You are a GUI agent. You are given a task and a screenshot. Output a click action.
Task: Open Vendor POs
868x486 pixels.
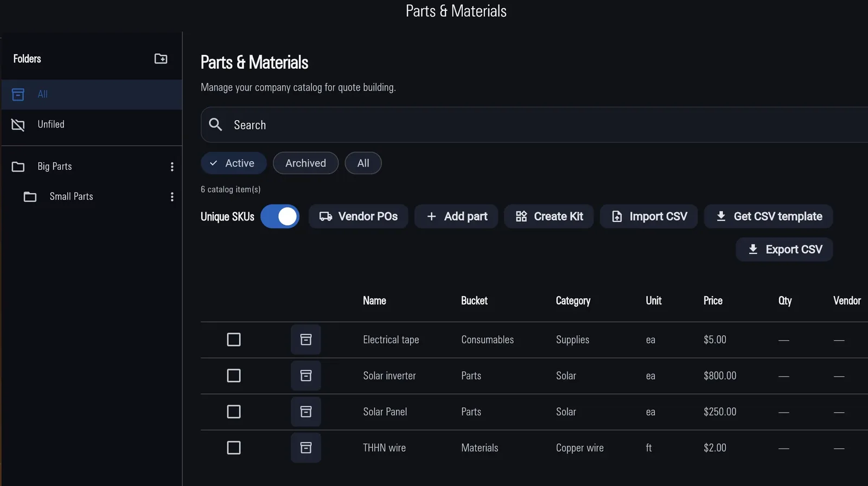pos(358,216)
